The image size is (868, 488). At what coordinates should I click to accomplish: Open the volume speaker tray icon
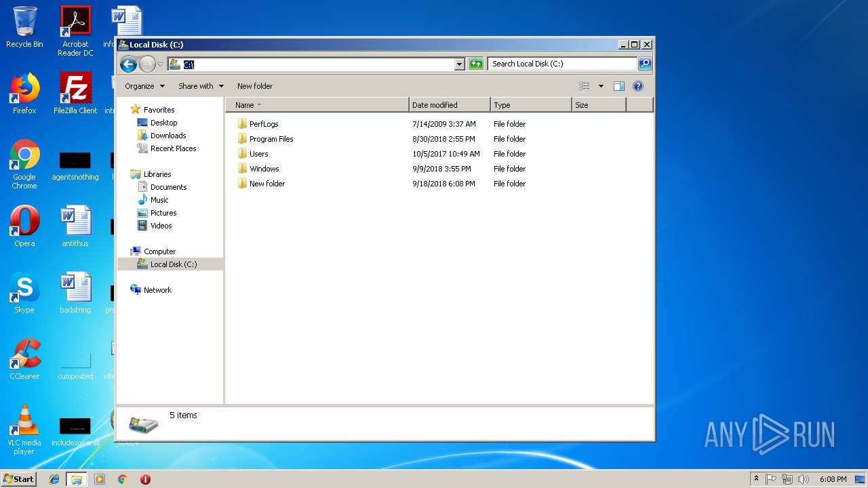click(804, 479)
